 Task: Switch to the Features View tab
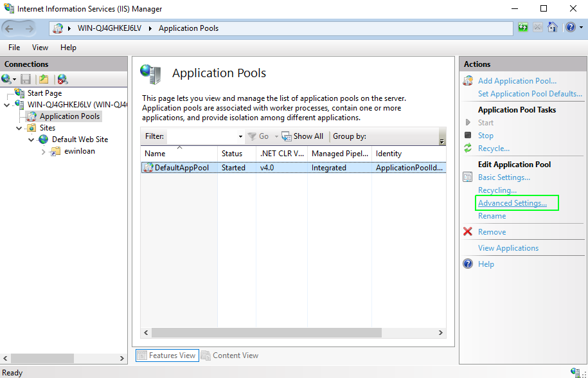tap(167, 355)
